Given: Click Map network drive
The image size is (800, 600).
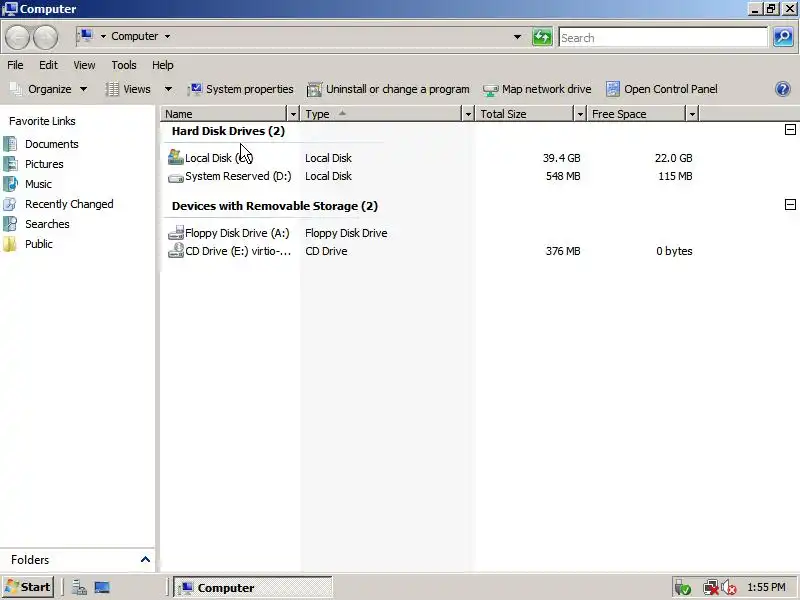Looking at the screenshot, I should pyautogui.click(x=537, y=89).
